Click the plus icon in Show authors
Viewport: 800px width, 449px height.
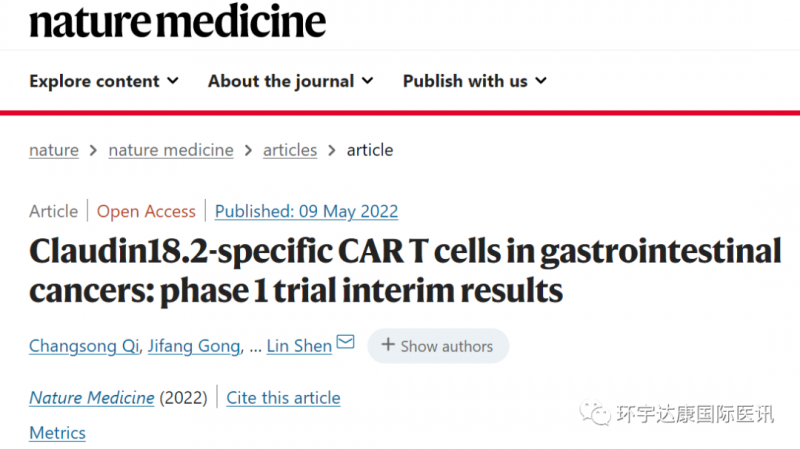388,344
